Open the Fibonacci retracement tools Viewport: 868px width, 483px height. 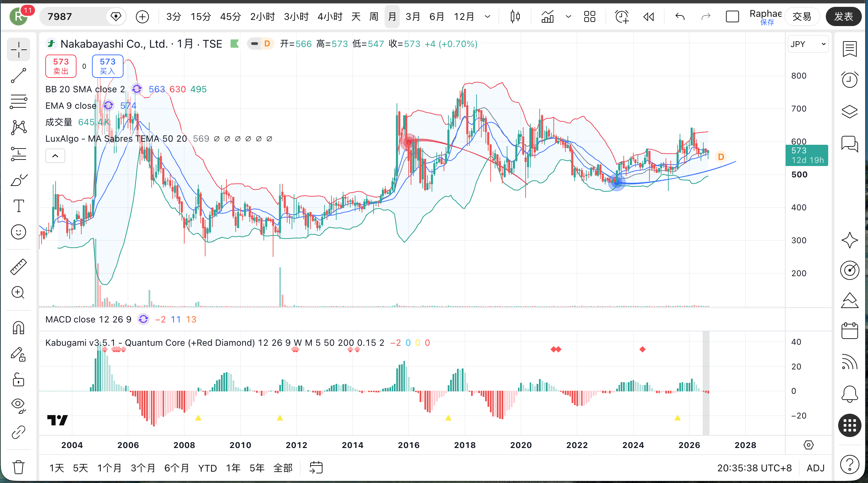coord(19,102)
